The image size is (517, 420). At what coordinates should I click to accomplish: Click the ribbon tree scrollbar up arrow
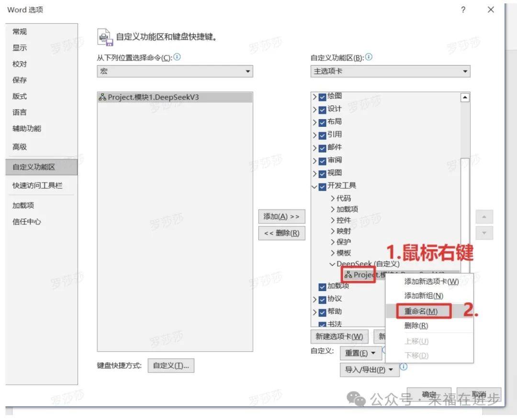point(465,97)
